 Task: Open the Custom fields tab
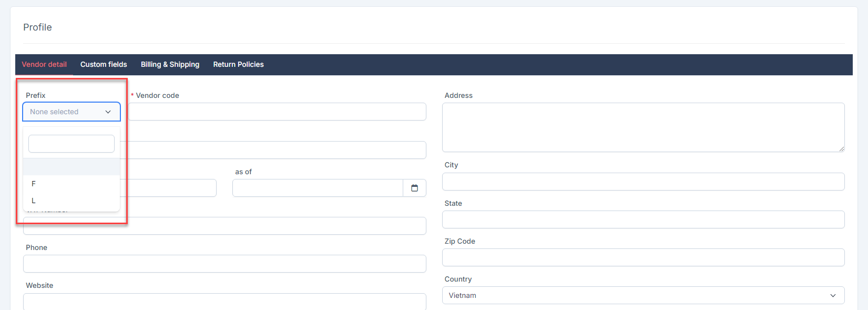coord(104,64)
